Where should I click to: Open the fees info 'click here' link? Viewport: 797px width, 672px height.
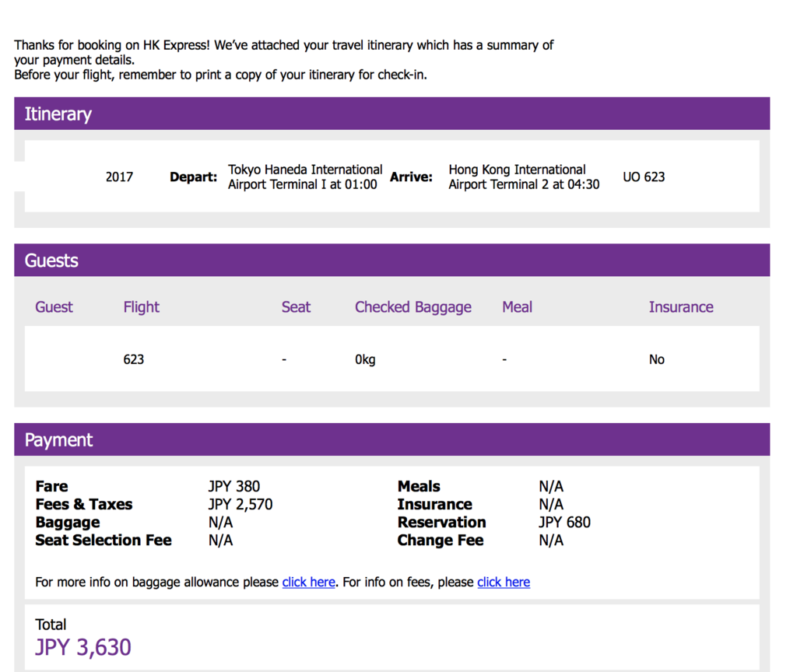pyautogui.click(x=504, y=582)
